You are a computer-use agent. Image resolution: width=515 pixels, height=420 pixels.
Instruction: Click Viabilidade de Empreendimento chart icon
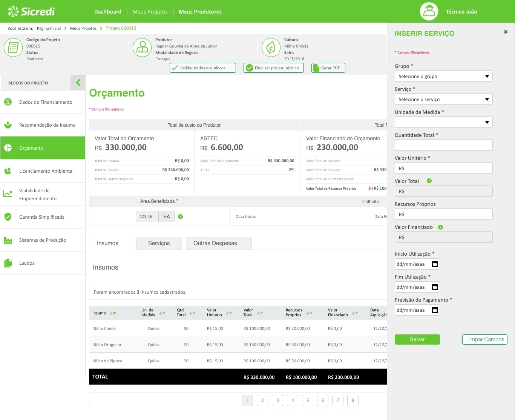click(8, 194)
